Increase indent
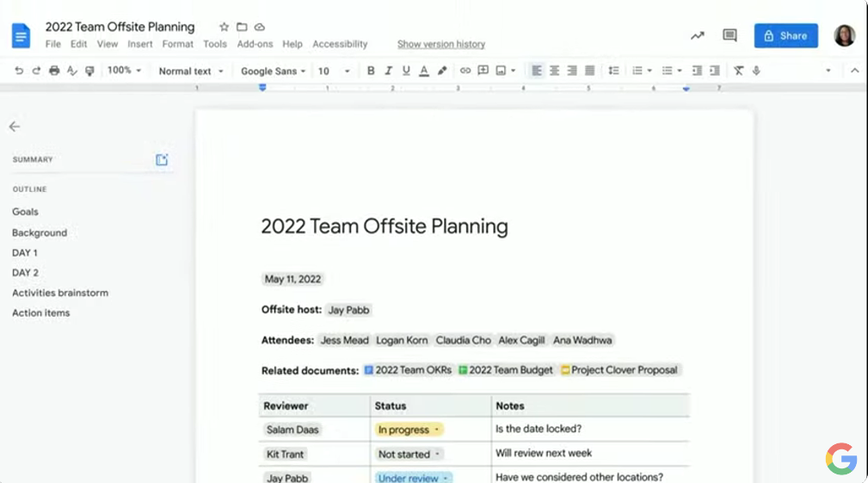The width and height of the screenshot is (868, 483). coord(715,71)
